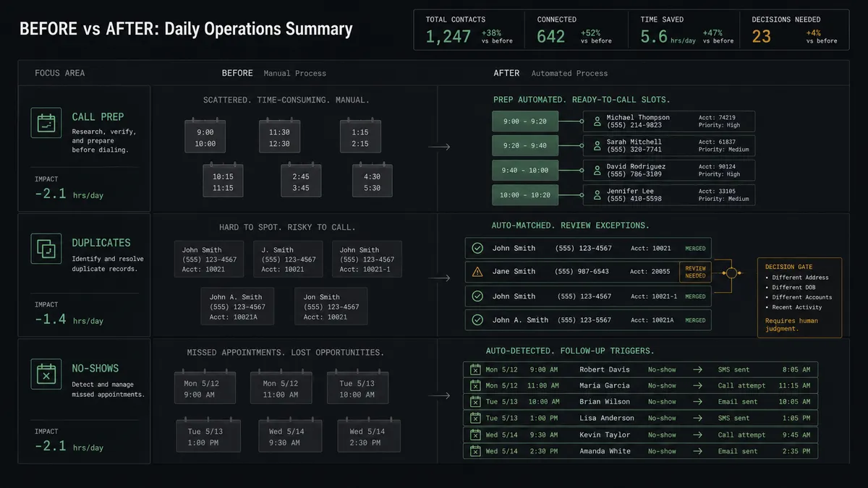
Task: Click the AFTER column header
Action: point(506,73)
